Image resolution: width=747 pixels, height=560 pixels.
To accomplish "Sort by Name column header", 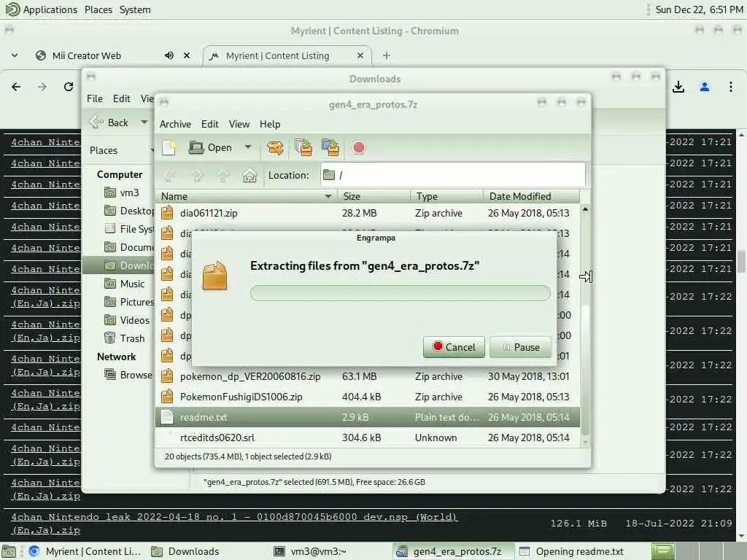I will tap(246, 196).
